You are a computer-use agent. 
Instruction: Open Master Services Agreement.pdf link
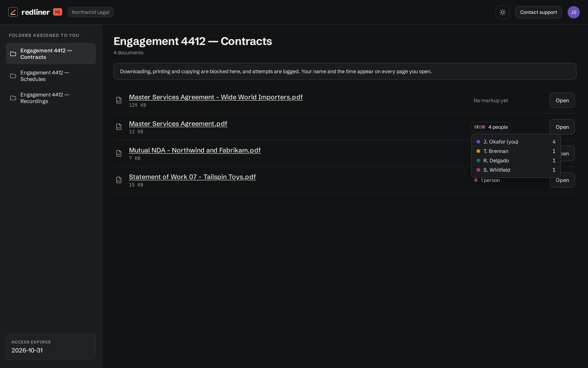point(178,124)
